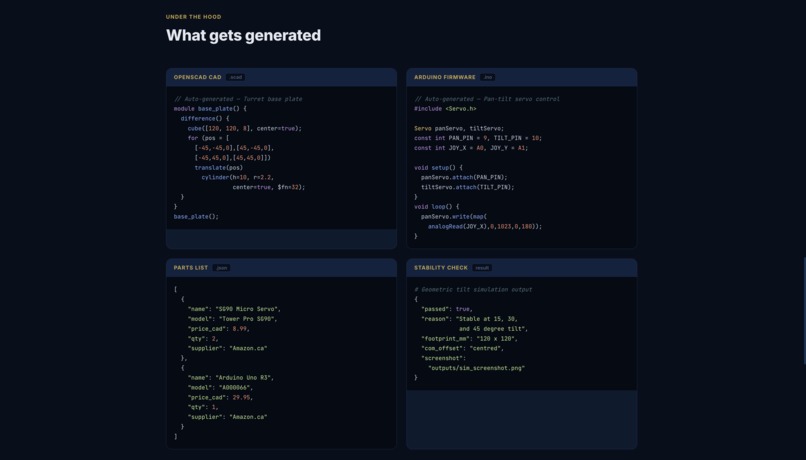Click the '#include <Servo.h>' line
806x460 pixels.
(445, 109)
